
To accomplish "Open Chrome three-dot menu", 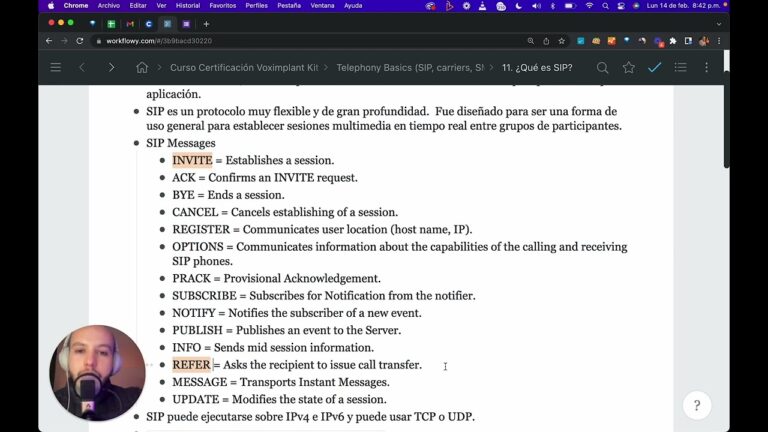I will click(x=719, y=41).
